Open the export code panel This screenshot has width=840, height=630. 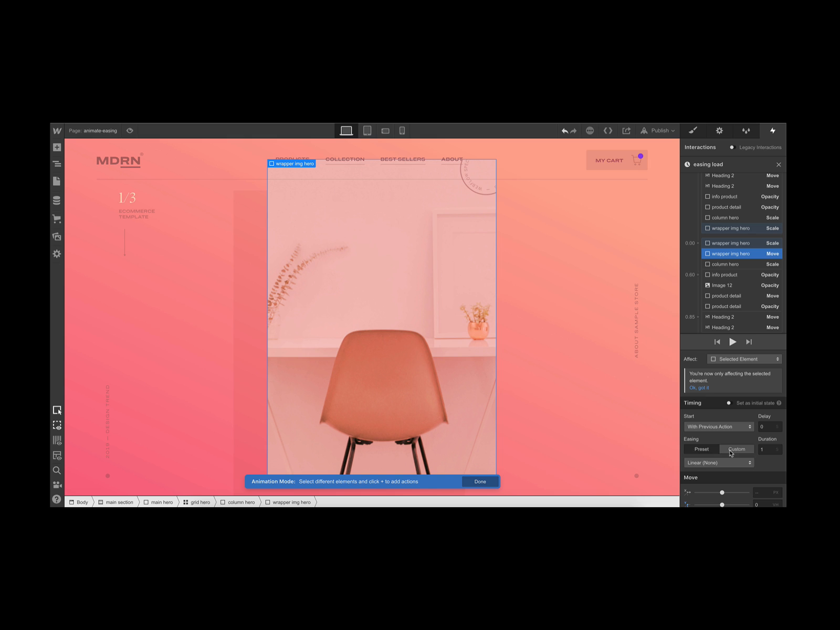pos(608,131)
